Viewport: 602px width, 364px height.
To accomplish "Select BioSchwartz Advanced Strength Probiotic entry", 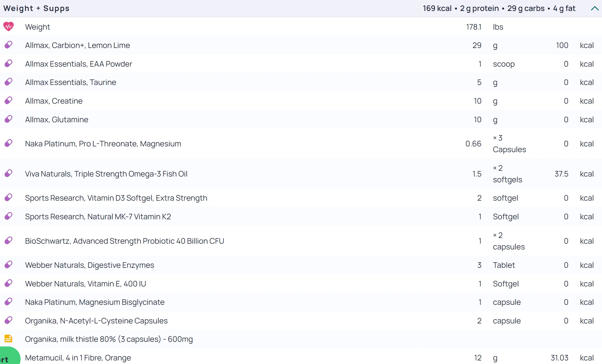I will [x=125, y=241].
